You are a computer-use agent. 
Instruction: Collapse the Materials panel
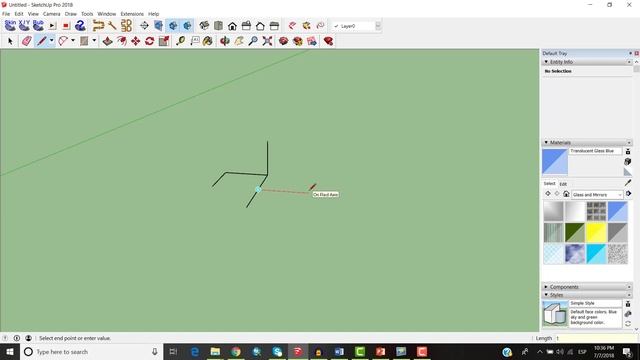pyautogui.click(x=546, y=142)
